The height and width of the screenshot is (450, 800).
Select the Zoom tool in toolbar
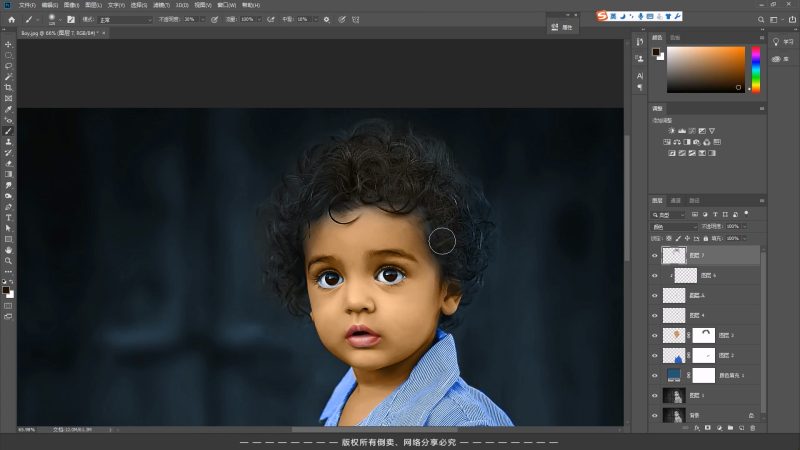click(9, 260)
